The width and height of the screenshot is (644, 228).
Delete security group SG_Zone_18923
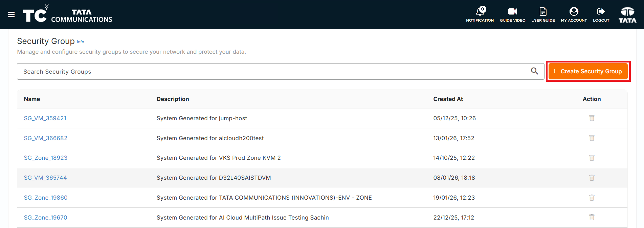(592, 158)
